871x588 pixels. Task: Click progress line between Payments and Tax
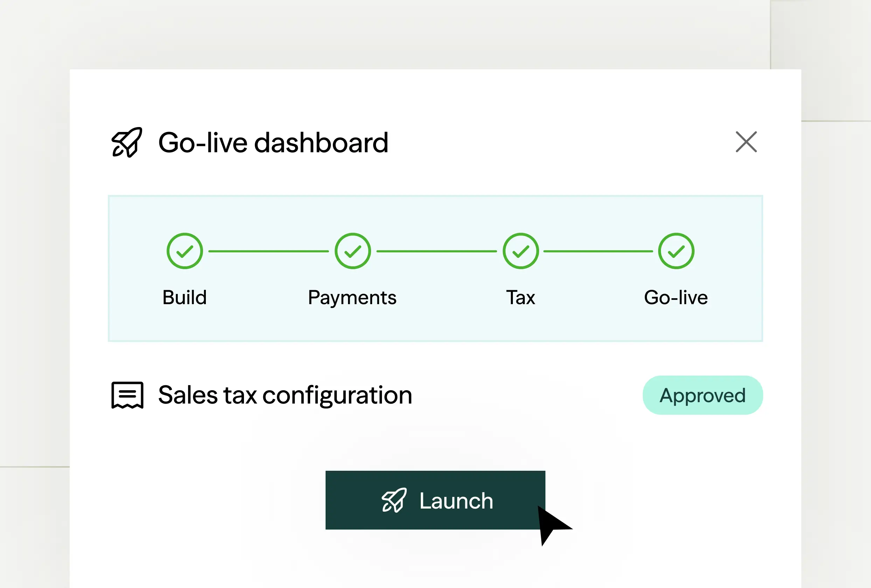pos(436,251)
